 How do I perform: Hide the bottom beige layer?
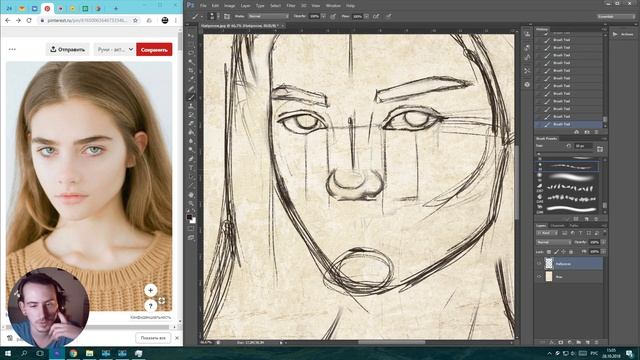pos(539,276)
